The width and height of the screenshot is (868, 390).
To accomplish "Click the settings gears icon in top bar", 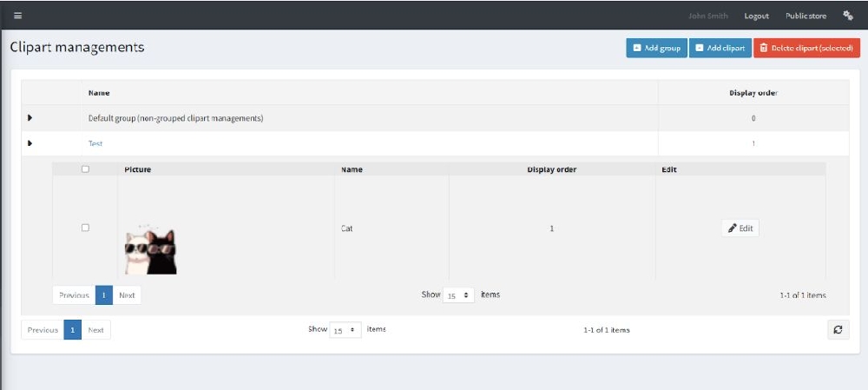I will [x=848, y=16].
